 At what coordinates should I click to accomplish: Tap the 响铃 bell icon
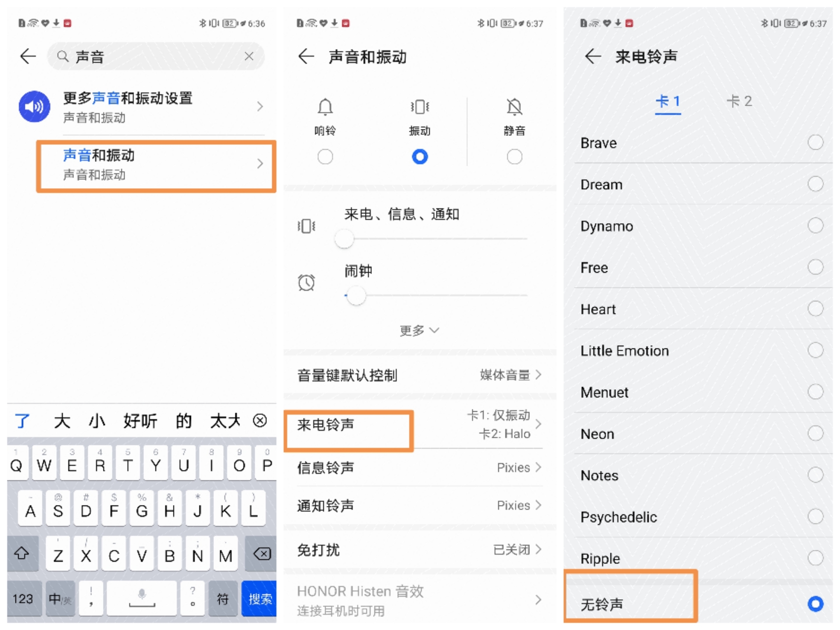pos(325,107)
